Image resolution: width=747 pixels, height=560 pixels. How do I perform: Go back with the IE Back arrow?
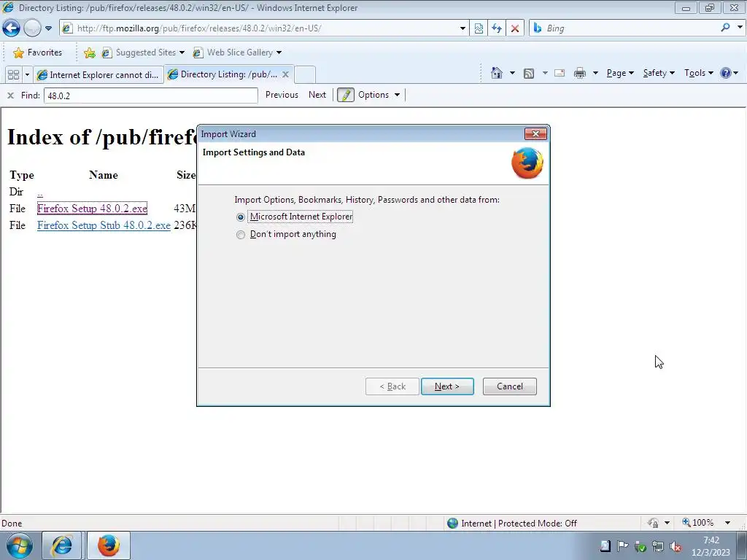(12, 28)
